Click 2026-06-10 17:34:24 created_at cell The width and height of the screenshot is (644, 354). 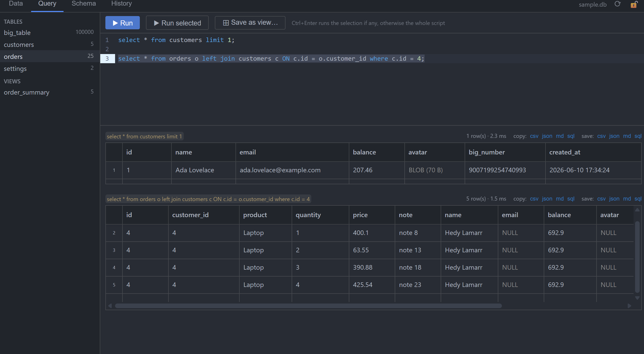point(593,170)
